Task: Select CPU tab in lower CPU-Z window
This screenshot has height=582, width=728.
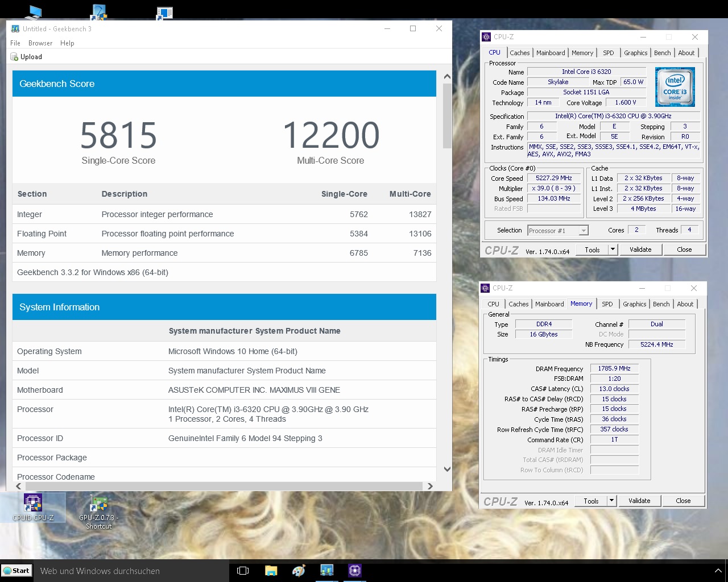Action: (494, 304)
